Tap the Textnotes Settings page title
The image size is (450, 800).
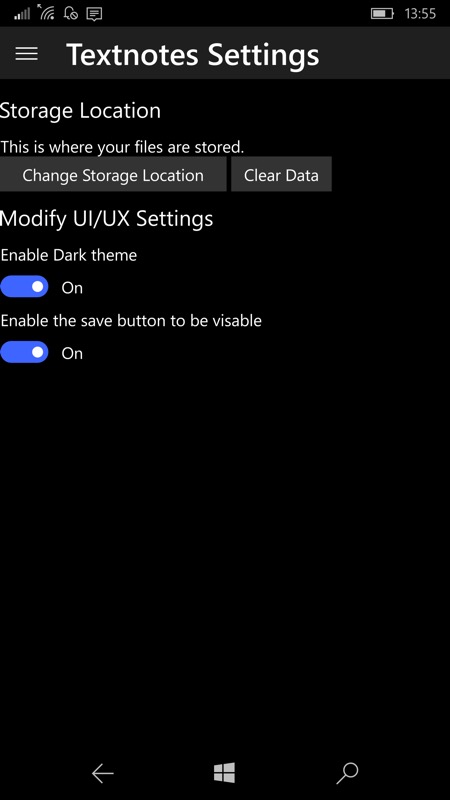192,55
